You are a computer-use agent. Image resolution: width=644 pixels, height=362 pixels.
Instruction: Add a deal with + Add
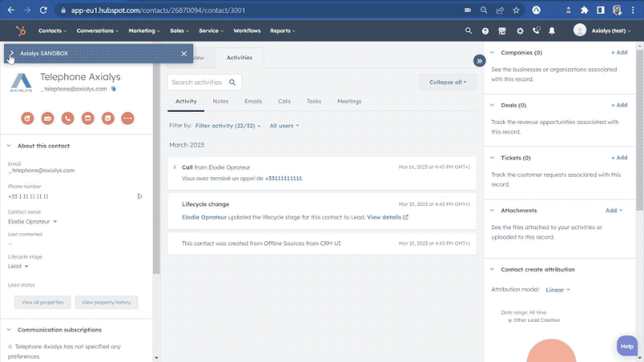click(619, 105)
